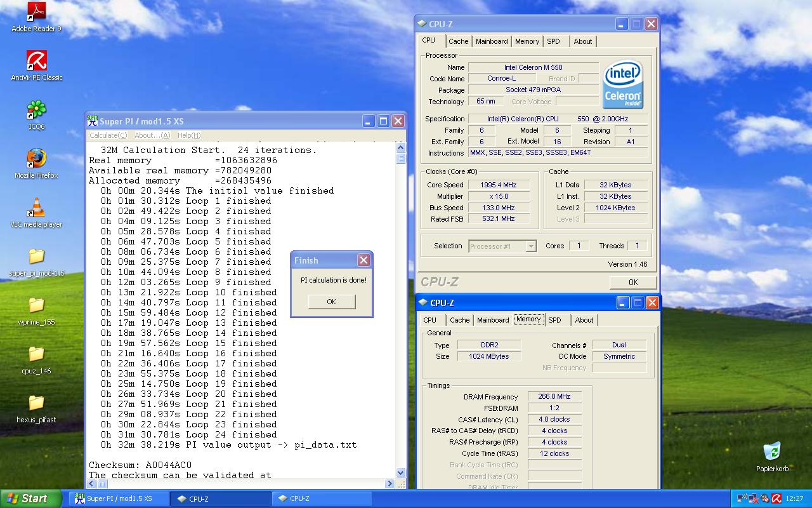Switch to Mainboard tab in upper CPU-Z
The image size is (812, 508).
[x=492, y=41]
